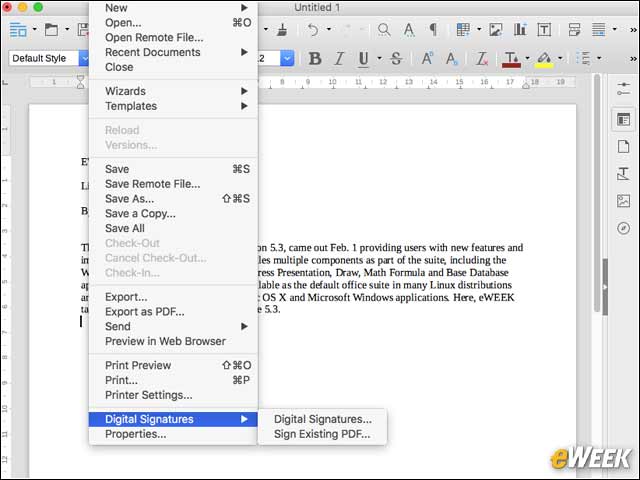Image resolution: width=640 pixels, height=480 pixels.
Task: Click the Insert Chart icon
Action: pos(520,29)
